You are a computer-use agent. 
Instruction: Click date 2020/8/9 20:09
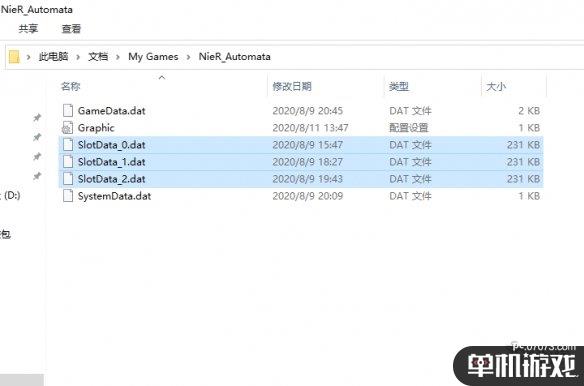pyautogui.click(x=308, y=196)
